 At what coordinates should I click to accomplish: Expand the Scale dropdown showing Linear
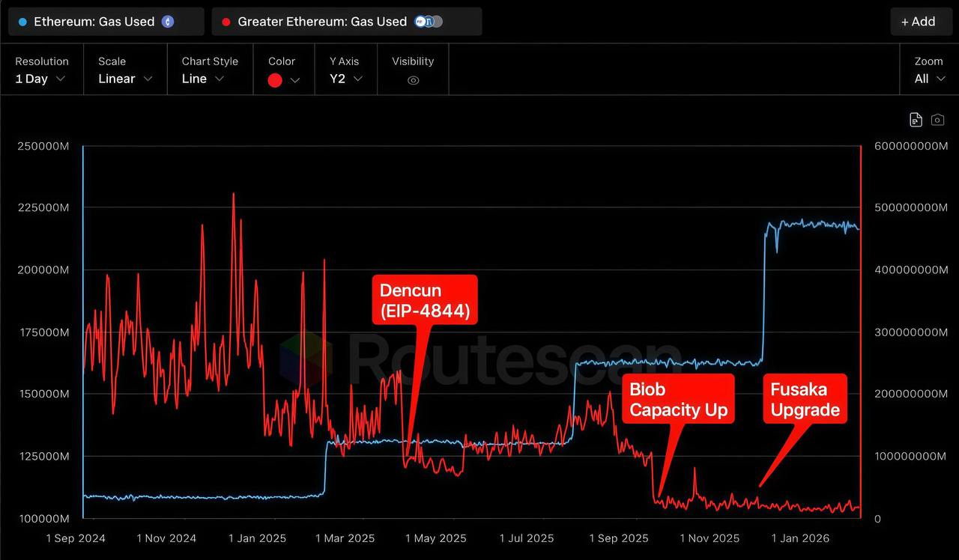pos(125,79)
